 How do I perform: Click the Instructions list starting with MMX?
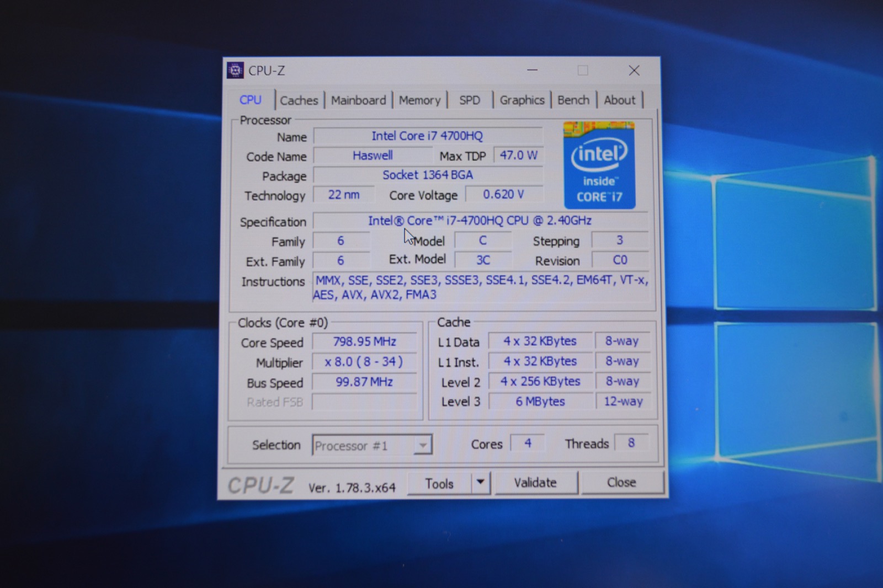(x=481, y=287)
